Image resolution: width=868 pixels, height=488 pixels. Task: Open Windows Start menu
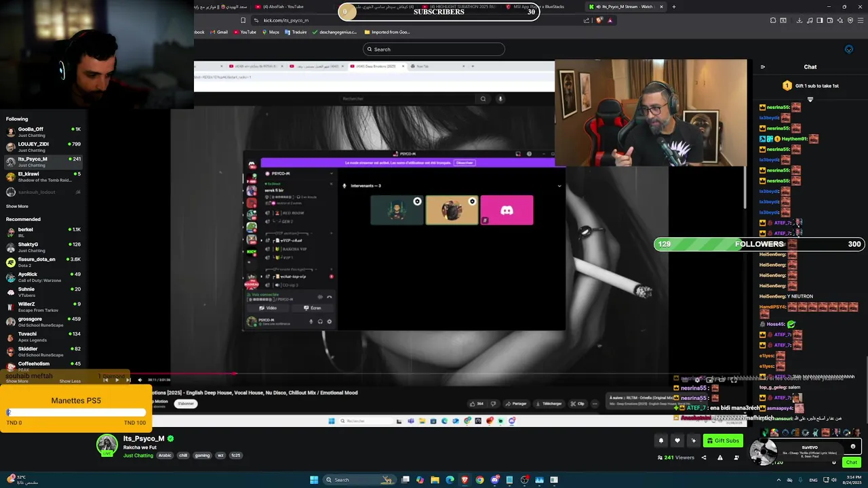tap(314, 480)
